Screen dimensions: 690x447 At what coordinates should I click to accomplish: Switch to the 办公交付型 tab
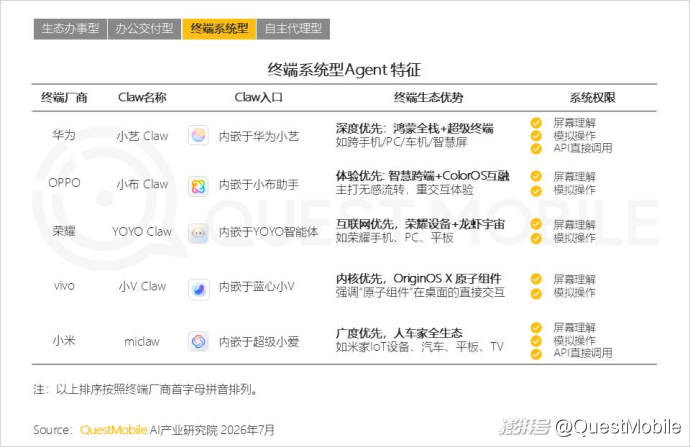[x=144, y=29]
